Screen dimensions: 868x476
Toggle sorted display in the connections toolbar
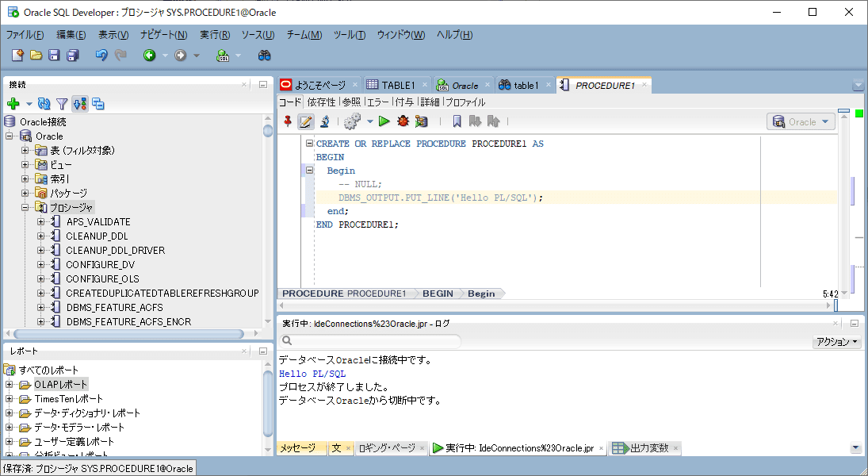pos(80,104)
